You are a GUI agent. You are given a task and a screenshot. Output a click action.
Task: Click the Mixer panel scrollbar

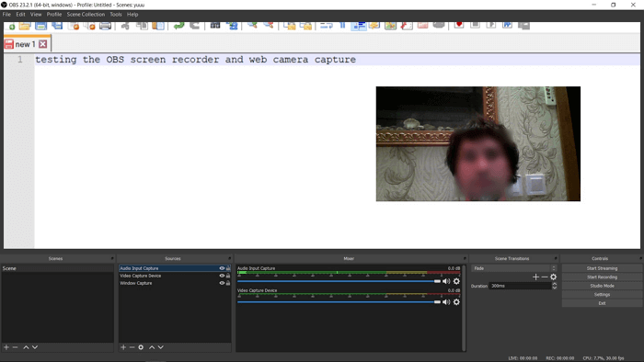click(x=464, y=309)
